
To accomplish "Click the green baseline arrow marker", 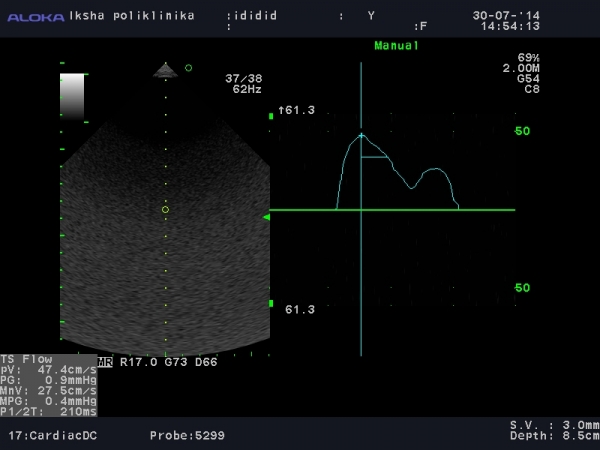I will pyautogui.click(x=266, y=217).
